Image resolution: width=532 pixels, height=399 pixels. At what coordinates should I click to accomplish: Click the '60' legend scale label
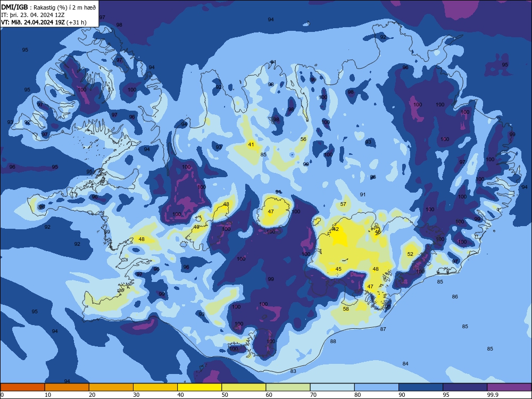tap(269, 395)
